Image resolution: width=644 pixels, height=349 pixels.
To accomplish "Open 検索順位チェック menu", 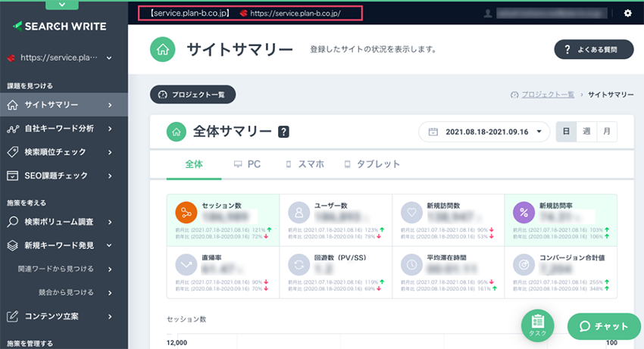I will point(64,152).
